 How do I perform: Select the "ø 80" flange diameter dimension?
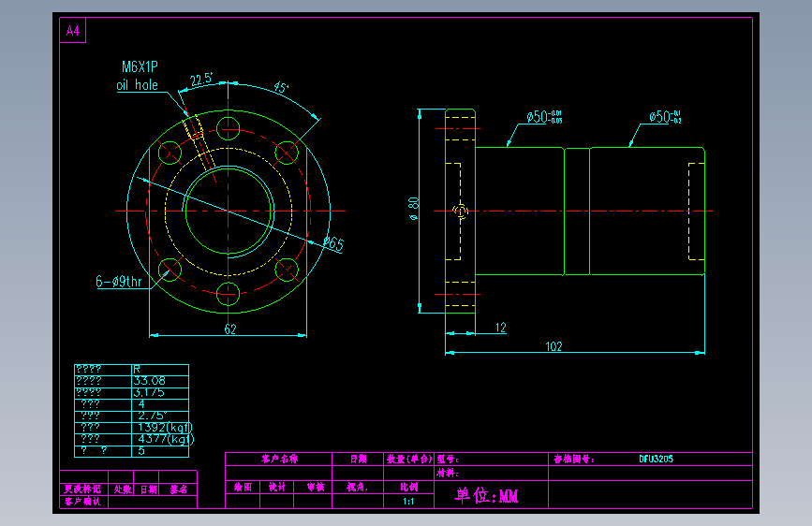click(414, 209)
